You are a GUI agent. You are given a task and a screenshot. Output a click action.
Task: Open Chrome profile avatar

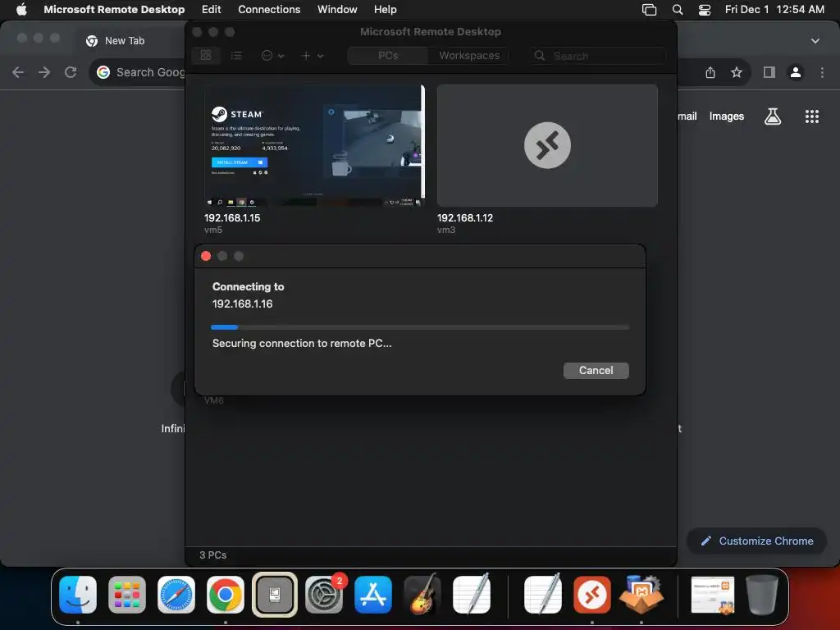[x=796, y=72]
